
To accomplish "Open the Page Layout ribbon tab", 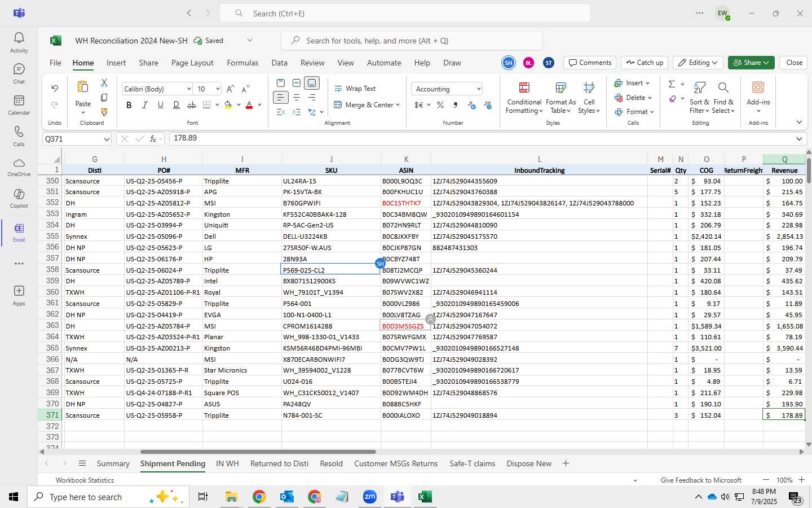I will click(x=192, y=63).
